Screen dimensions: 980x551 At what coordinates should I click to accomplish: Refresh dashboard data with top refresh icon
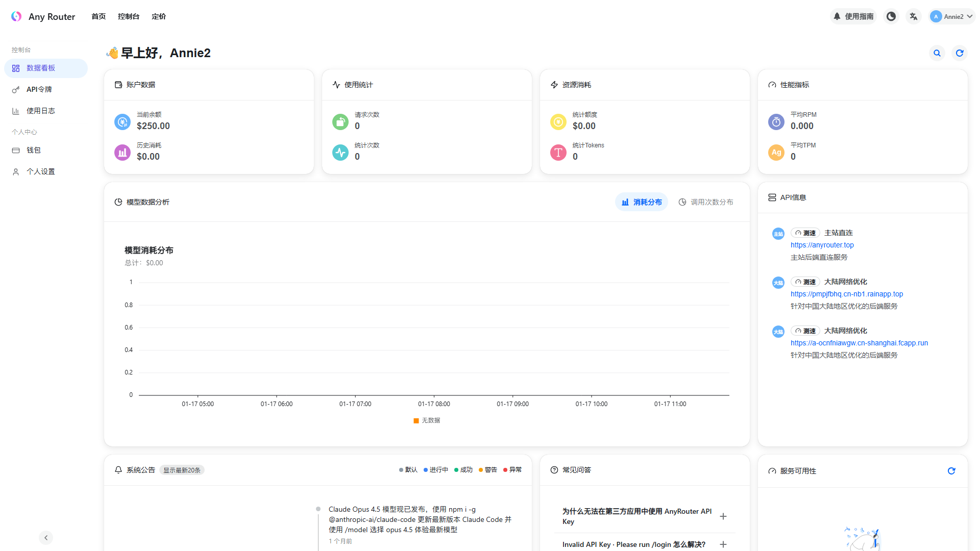click(960, 53)
